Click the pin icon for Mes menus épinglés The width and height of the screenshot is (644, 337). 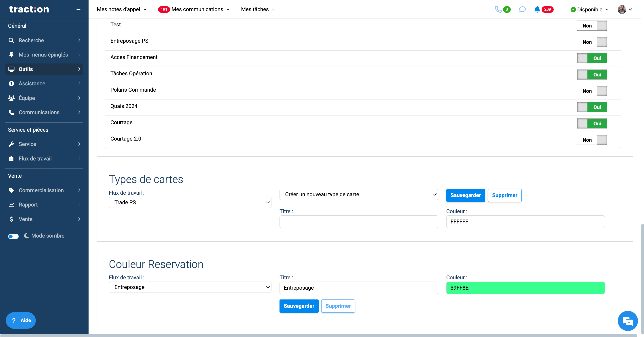[x=11, y=55]
